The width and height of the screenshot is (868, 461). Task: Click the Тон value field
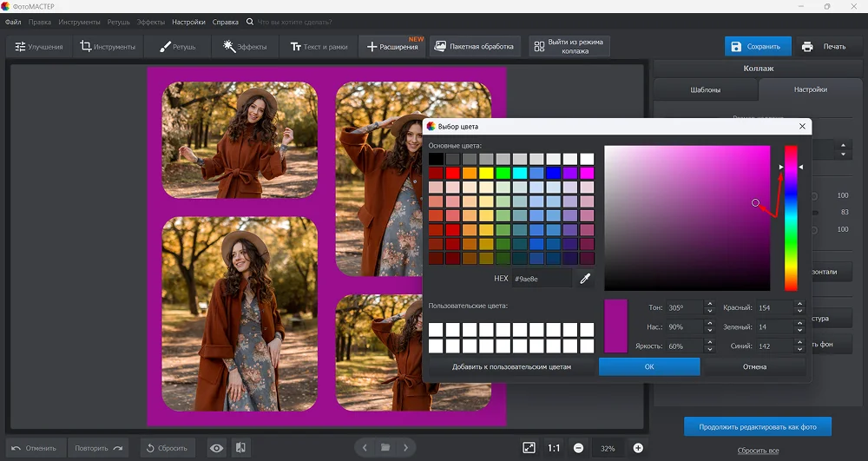click(x=686, y=307)
